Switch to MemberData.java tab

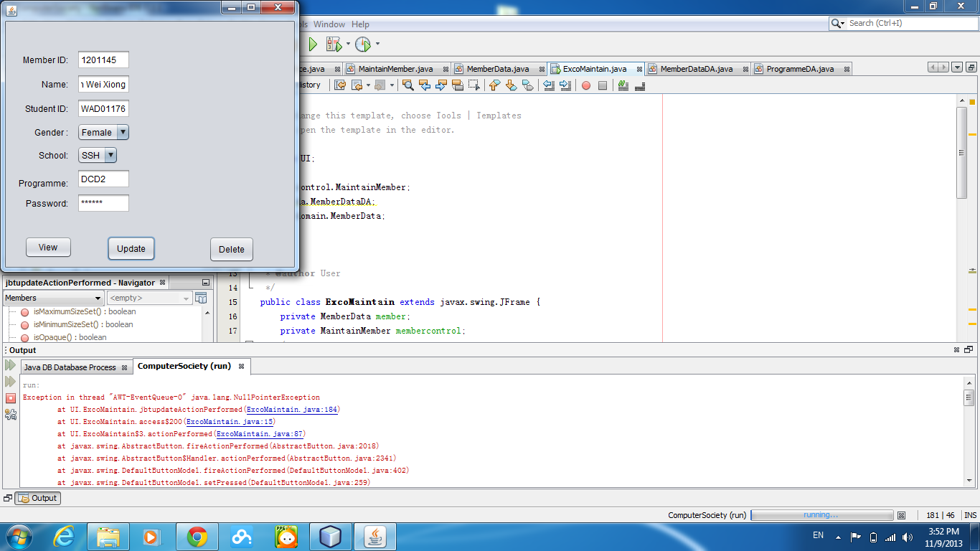[497, 69]
